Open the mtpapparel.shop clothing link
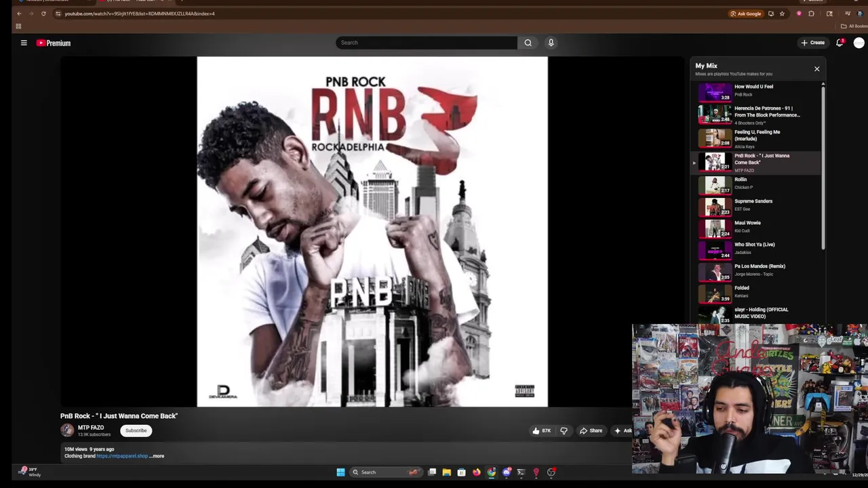The height and width of the screenshot is (488, 868). (122, 456)
